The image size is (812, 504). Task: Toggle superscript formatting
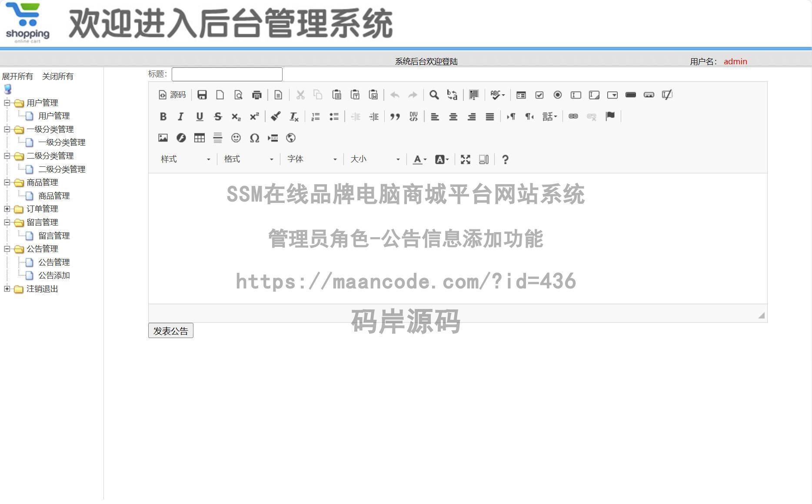pyautogui.click(x=254, y=116)
